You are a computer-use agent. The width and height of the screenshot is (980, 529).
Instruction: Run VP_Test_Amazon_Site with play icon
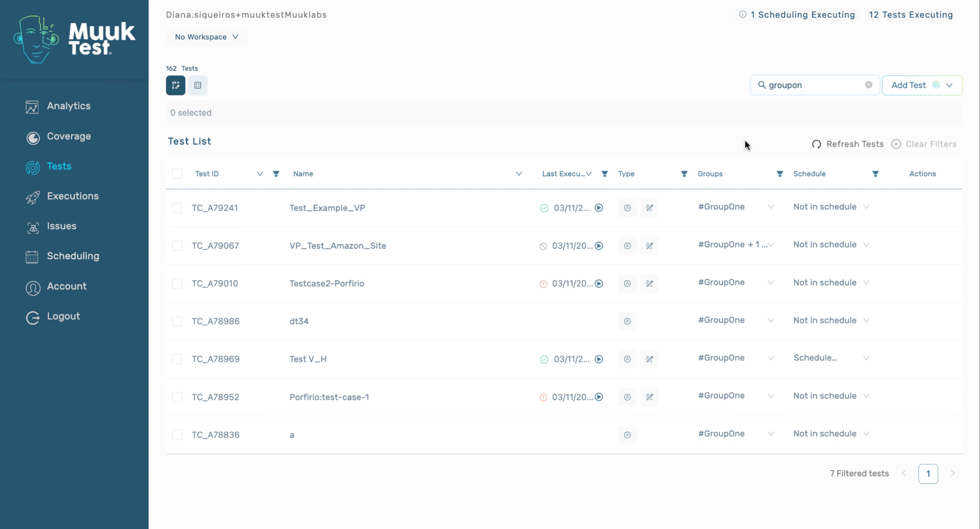coord(599,246)
